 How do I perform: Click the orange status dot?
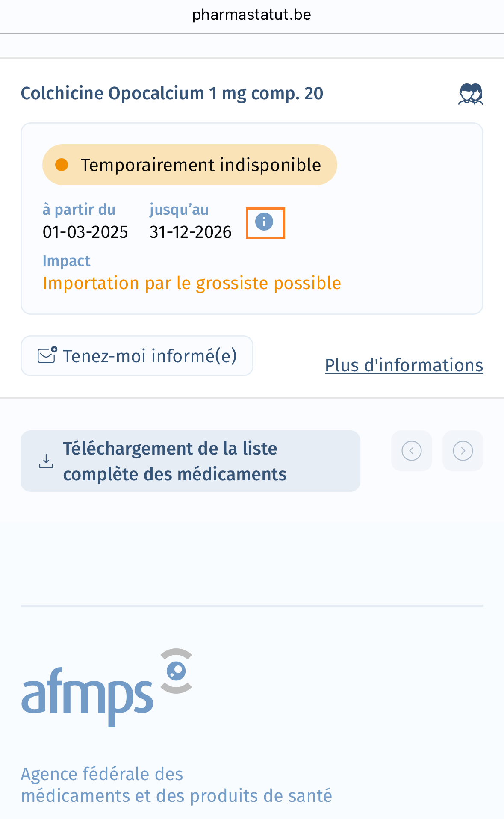[62, 165]
